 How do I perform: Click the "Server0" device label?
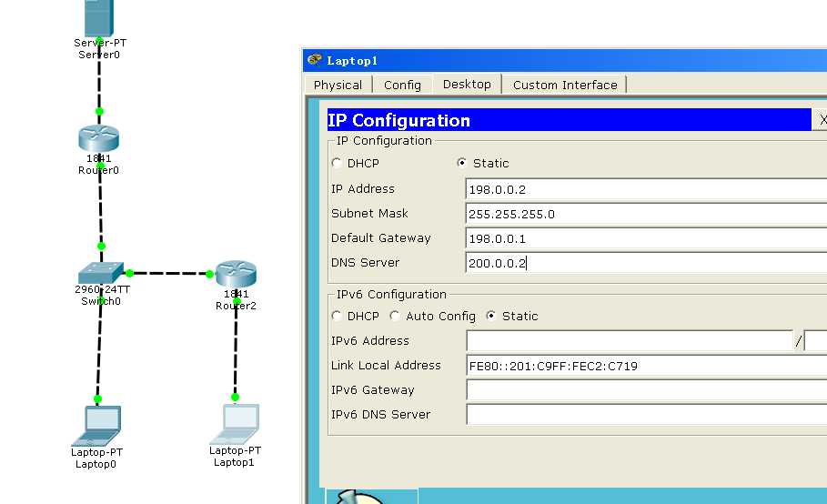coord(99,55)
